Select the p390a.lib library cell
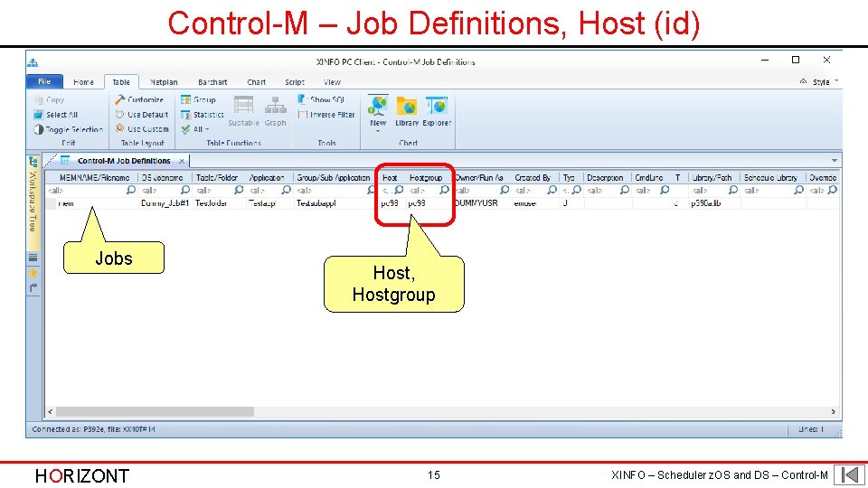Viewport: 868px width, 488px height. (713, 203)
